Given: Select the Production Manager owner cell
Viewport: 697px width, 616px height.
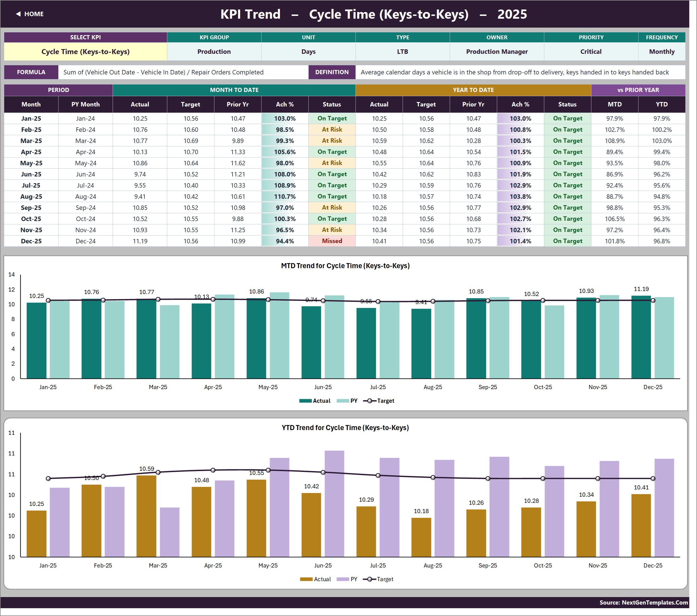Looking at the screenshot, I should tap(497, 52).
